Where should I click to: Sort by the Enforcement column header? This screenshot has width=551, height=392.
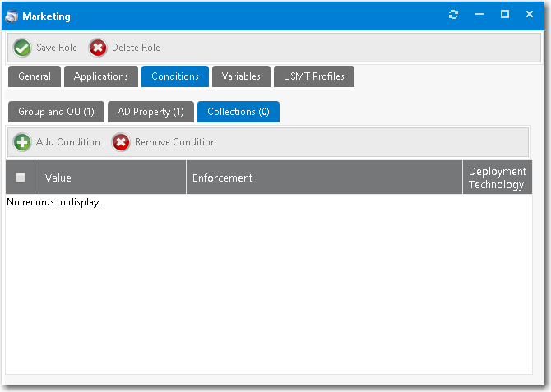(324, 178)
